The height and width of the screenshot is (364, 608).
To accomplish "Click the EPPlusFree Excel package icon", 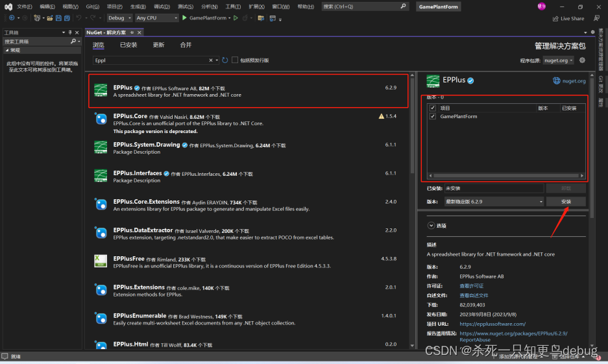I will [101, 261].
